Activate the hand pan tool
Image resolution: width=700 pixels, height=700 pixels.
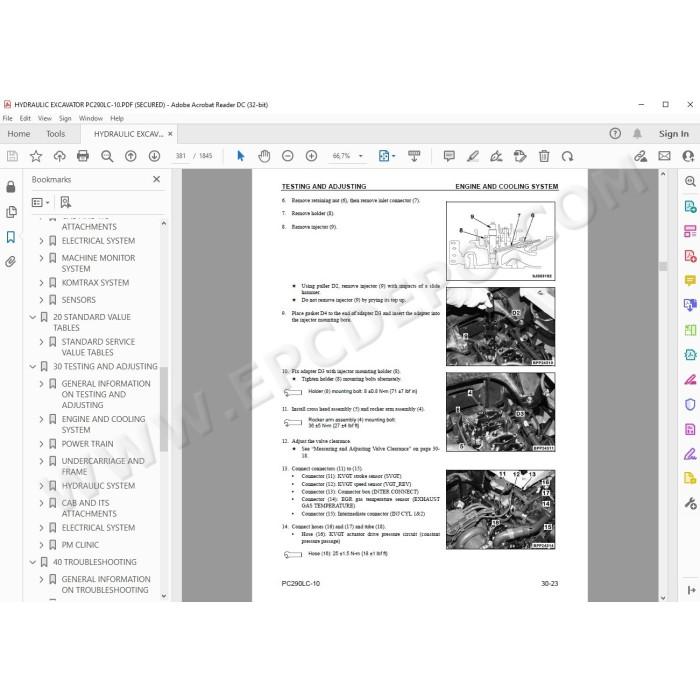point(264,156)
